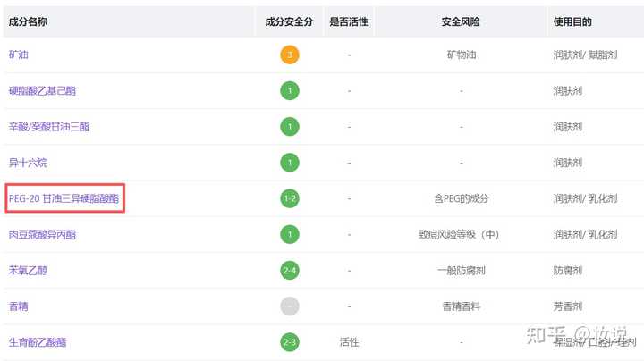
Task: Click the highlighted PEG-20 甘油三异硬脂酸酯 link
Action: [64, 198]
